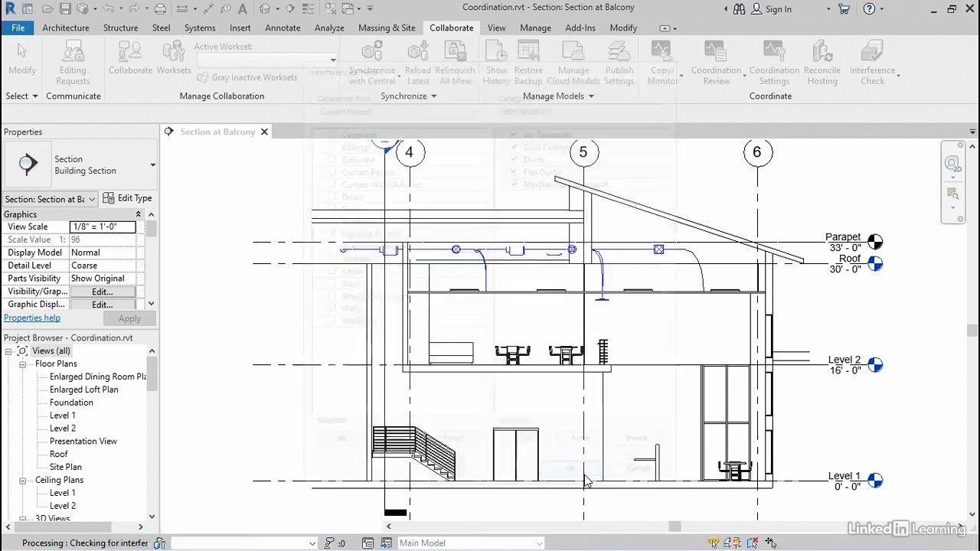Select Enlarged Loft Plan in the Project Browser
980x551 pixels.
point(84,390)
